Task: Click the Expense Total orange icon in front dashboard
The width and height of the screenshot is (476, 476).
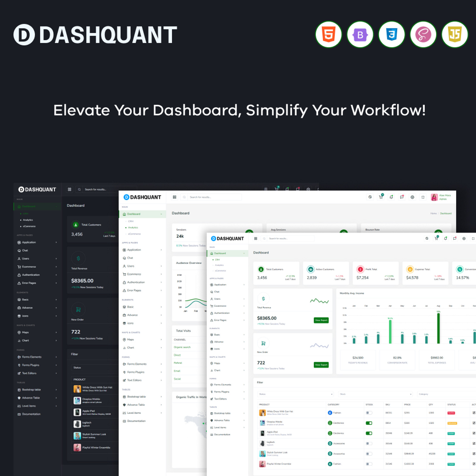Action: point(410,269)
